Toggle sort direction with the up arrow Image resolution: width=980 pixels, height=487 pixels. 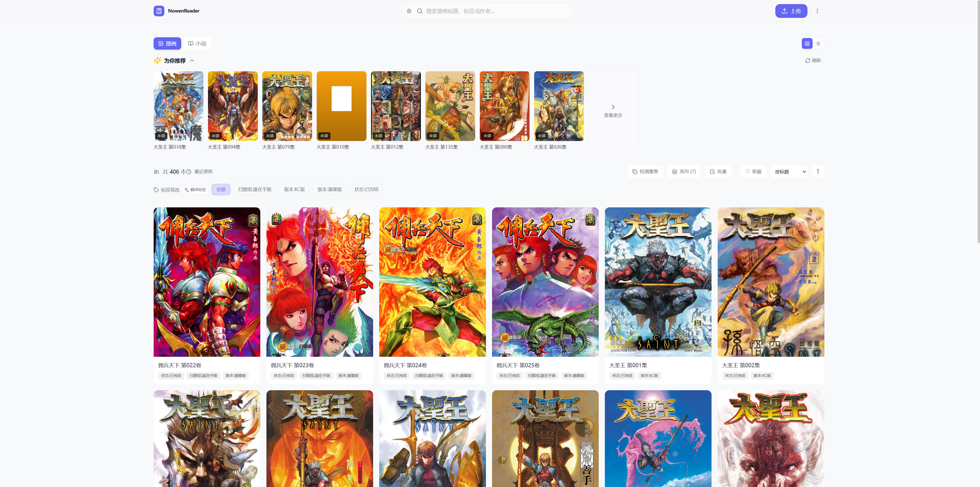pos(818,172)
